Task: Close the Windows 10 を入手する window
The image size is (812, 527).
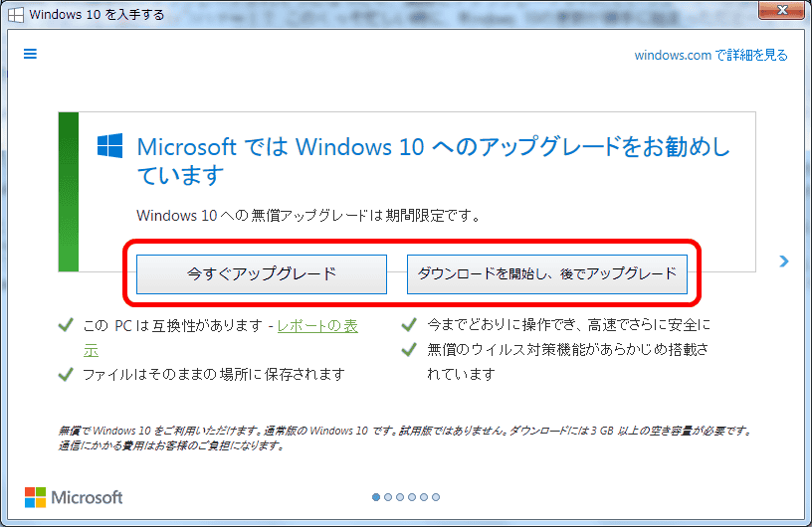Action: (782, 10)
